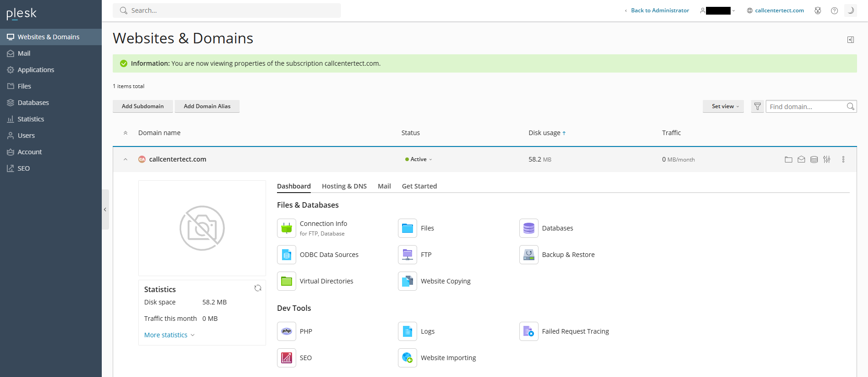Click the PHP dev tool icon
The height and width of the screenshot is (377, 868).
pyautogui.click(x=287, y=331)
